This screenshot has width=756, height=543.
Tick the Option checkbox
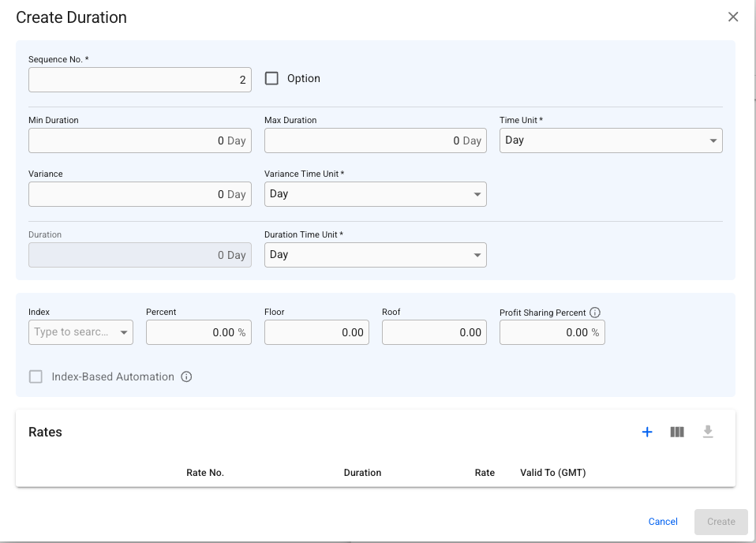pyautogui.click(x=272, y=78)
